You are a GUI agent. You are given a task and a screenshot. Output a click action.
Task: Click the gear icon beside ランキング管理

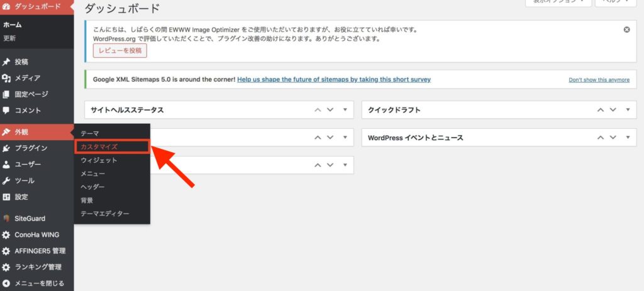6,267
